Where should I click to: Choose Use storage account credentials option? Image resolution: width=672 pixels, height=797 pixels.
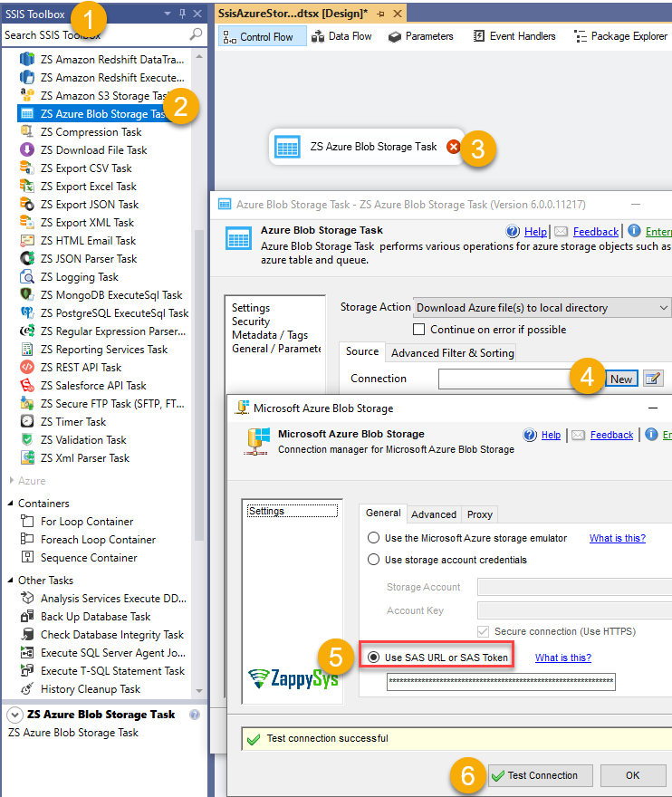[x=372, y=560]
